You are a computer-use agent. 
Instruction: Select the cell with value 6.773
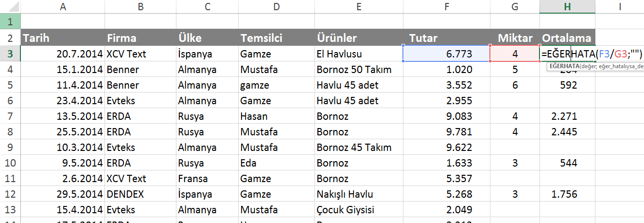coord(446,54)
